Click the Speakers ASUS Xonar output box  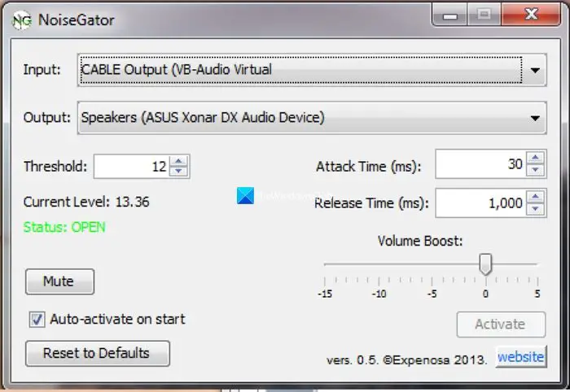[312, 118]
